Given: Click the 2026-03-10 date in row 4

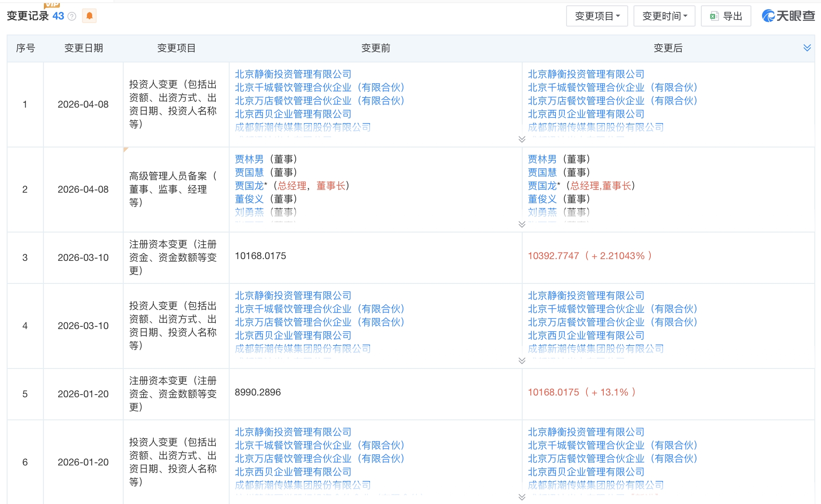Looking at the screenshot, I should 83,326.
